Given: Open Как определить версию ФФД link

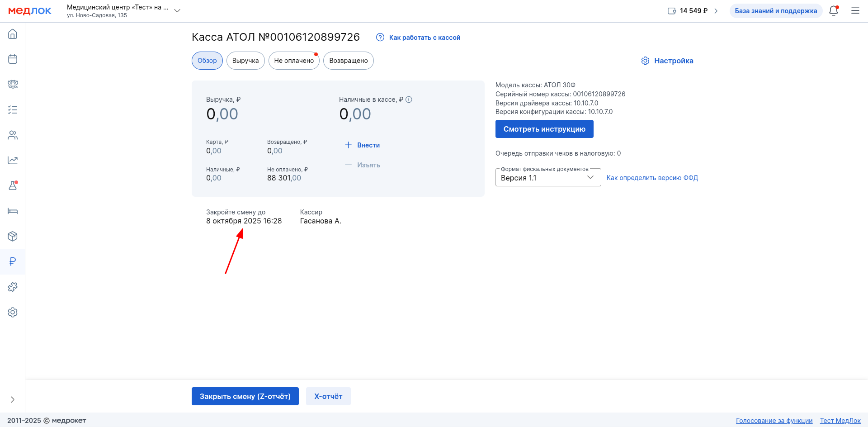Looking at the screenshot, I should (x=652, y=178).
